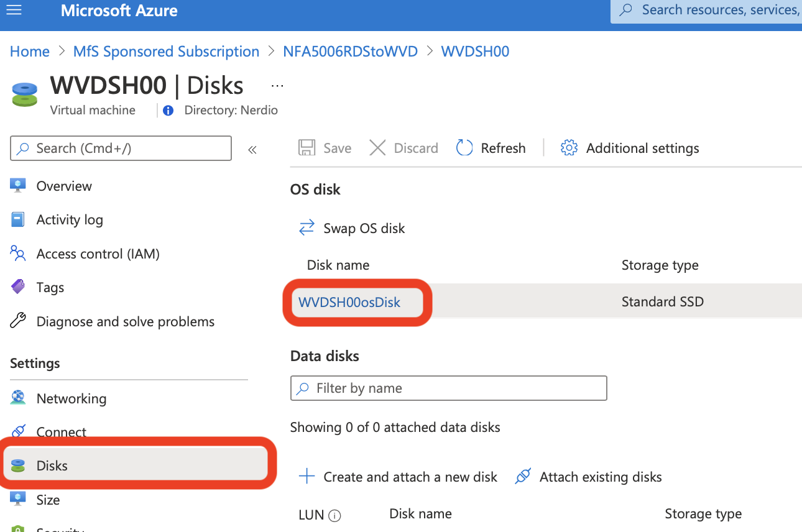
Task: Click the Disks icon in side menu
Action: [18, 465]
